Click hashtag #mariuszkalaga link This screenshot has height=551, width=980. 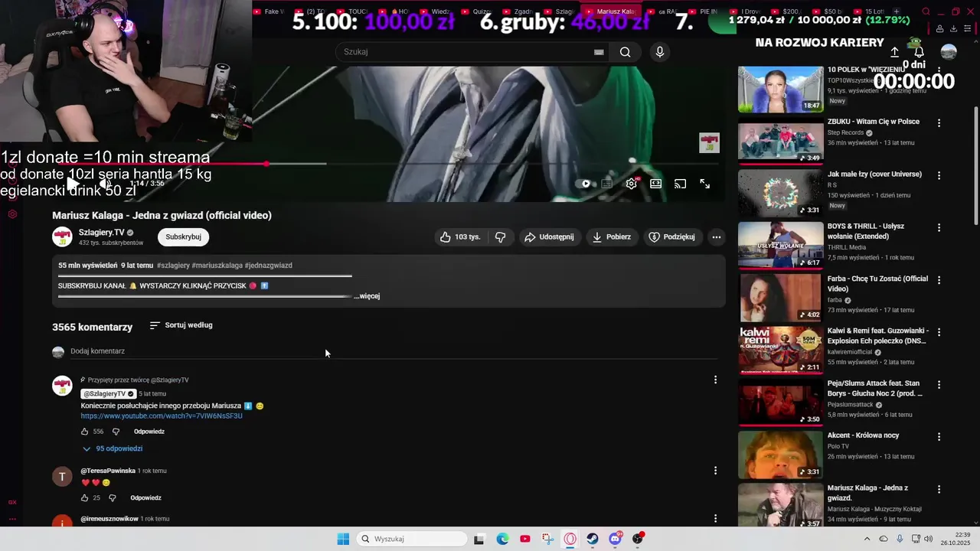click(x=217, y=266)
